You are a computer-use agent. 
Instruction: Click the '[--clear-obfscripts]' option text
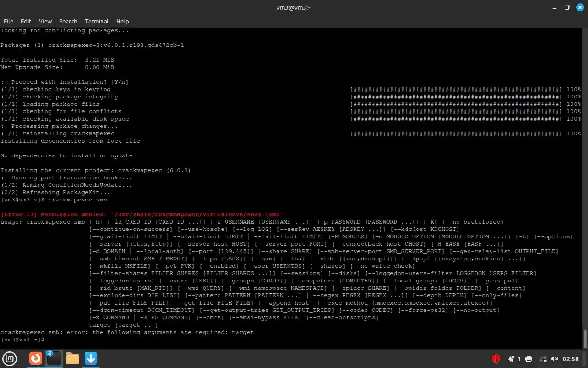point(343,317)
